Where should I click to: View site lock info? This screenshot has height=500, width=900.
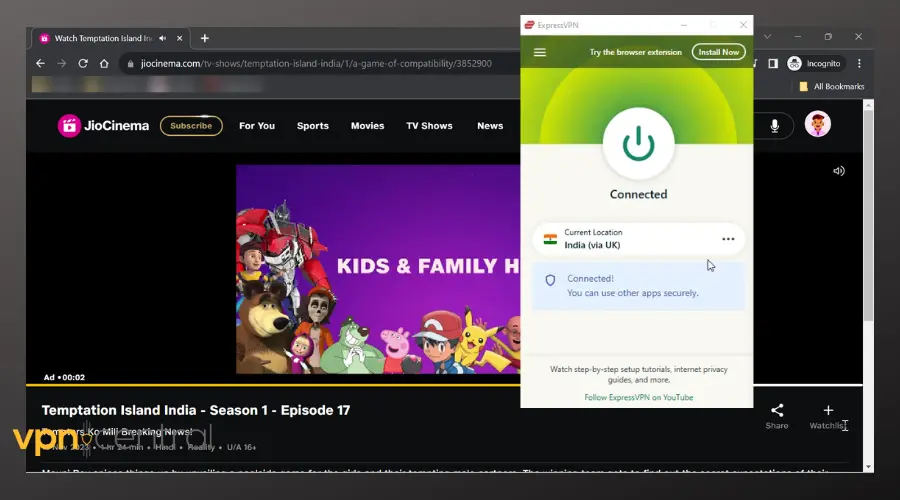coord(130,64)
